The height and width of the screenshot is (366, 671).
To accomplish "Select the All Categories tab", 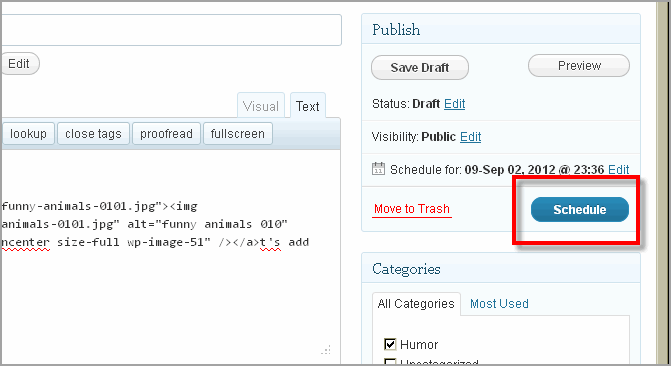I will click(x=416, y=304).
